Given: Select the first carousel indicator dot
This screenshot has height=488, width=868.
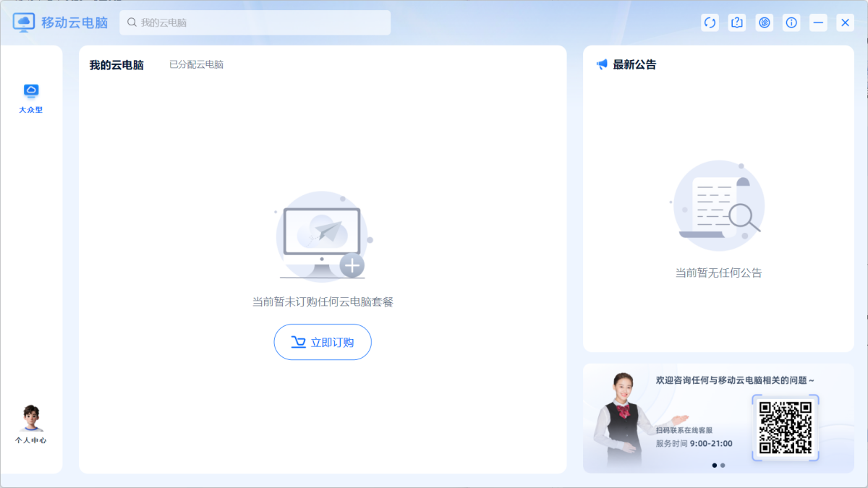Looking at the screenshot, I should 714,465.
